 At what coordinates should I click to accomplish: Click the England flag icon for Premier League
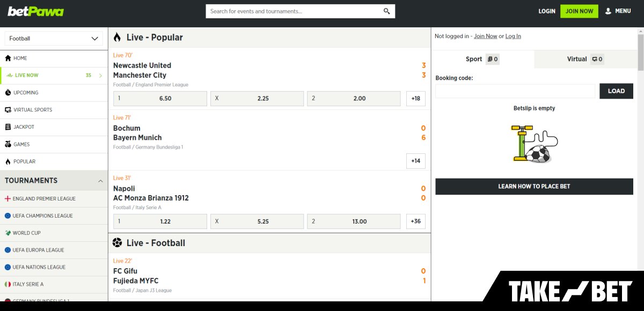8,198
